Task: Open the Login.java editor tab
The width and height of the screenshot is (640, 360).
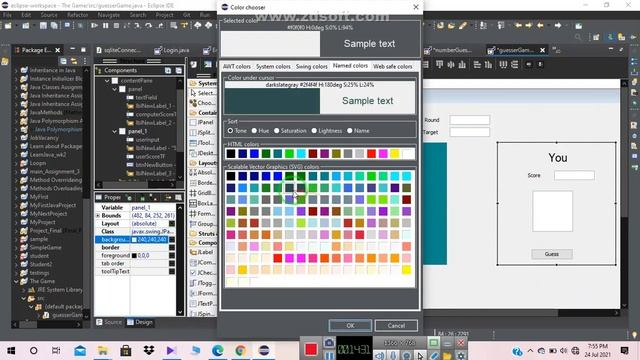Action: 172,50
